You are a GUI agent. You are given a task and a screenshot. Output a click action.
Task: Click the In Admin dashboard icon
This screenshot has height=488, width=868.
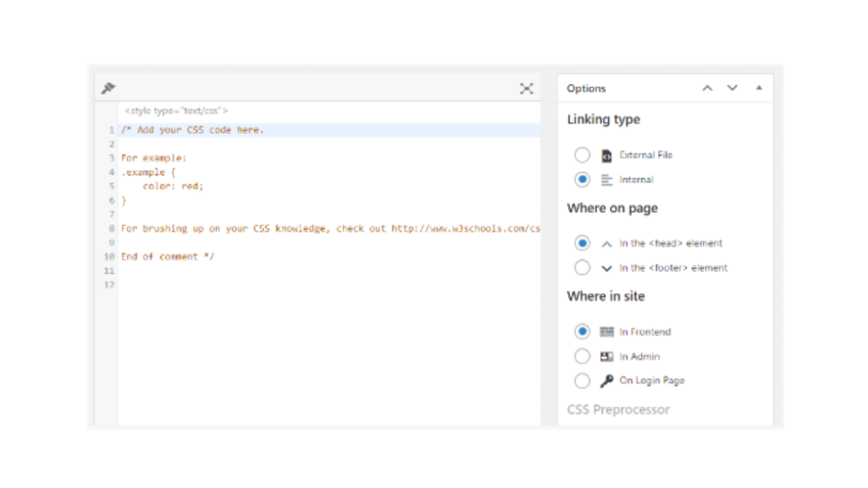(x=607, y=357)
